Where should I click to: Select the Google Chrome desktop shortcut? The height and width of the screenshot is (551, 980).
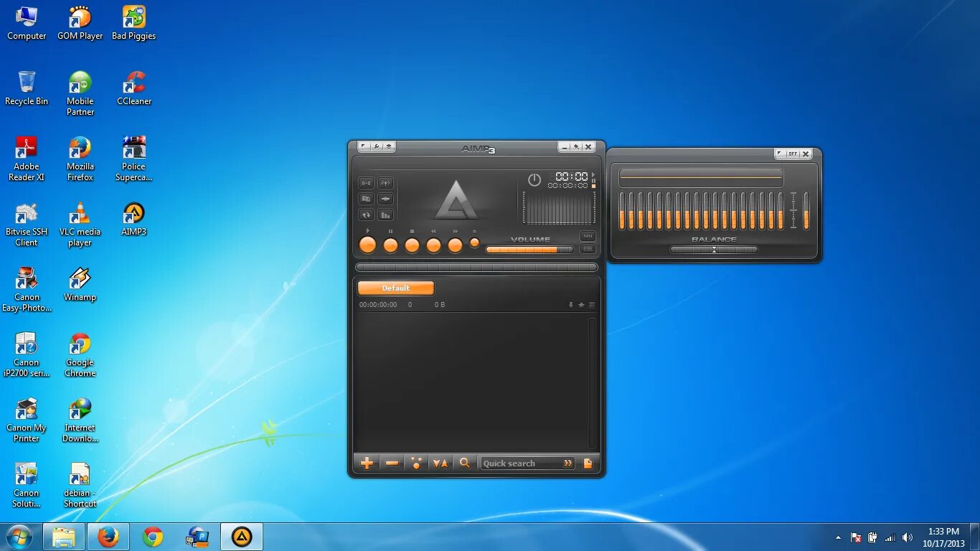coord(80,354)
